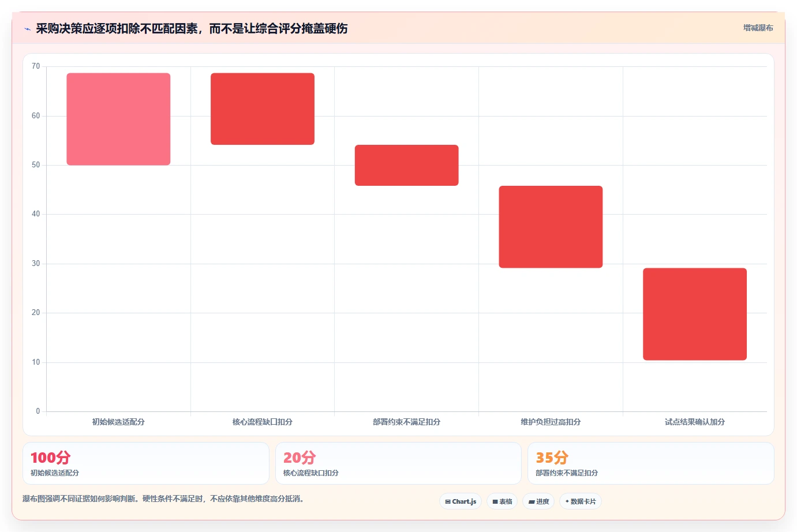Click the 100分 value in the stat card

click(x=50, y=458)
